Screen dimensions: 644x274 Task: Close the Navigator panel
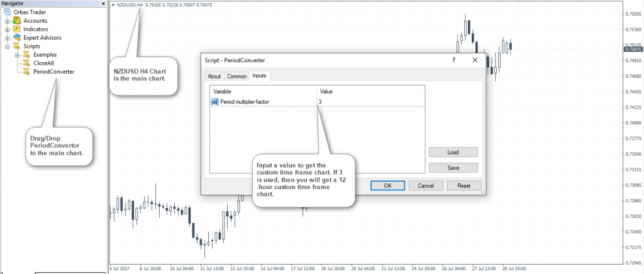pyautogui.click(x=103, y=3)
